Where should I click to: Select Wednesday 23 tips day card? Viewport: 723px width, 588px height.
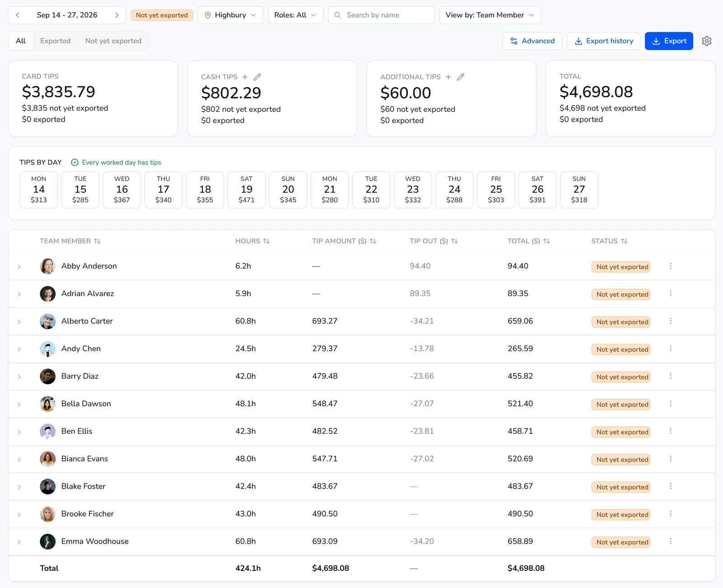(413, 190)
